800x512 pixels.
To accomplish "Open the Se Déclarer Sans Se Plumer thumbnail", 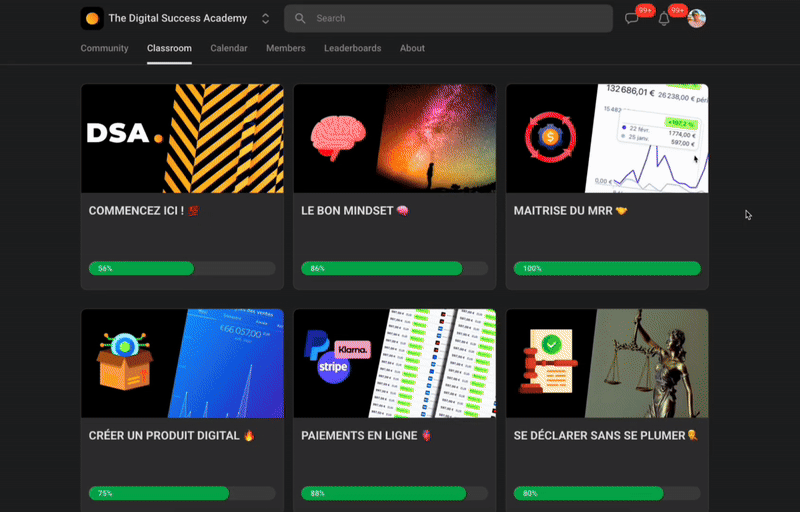I will tap(607, 362).
